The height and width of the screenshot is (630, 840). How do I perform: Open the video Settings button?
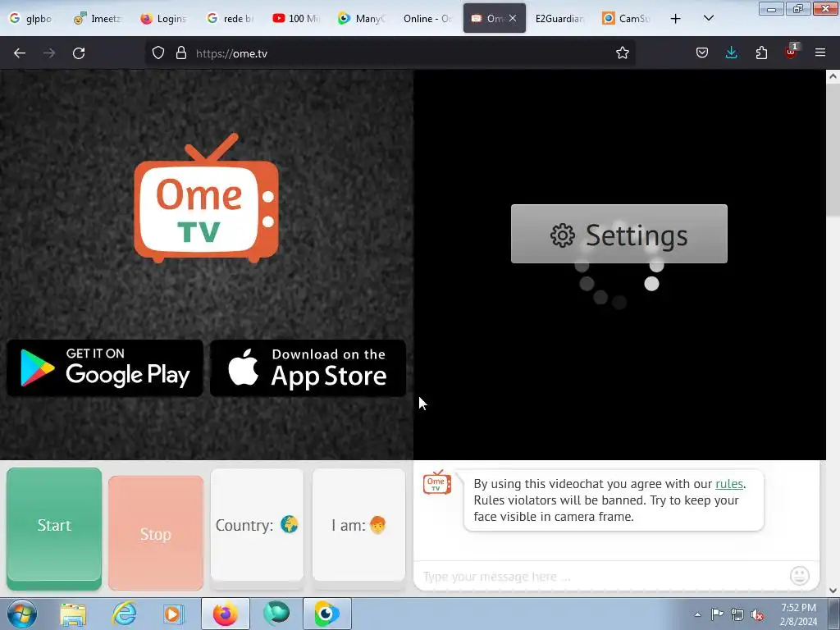point(619,234)
